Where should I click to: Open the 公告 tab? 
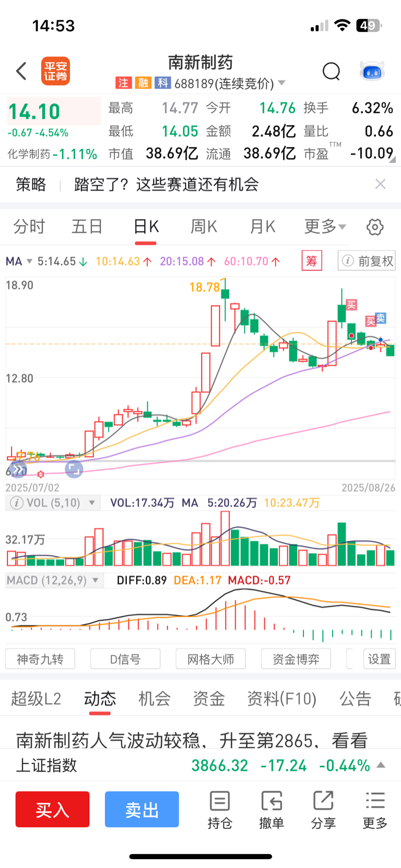(356, 698)
